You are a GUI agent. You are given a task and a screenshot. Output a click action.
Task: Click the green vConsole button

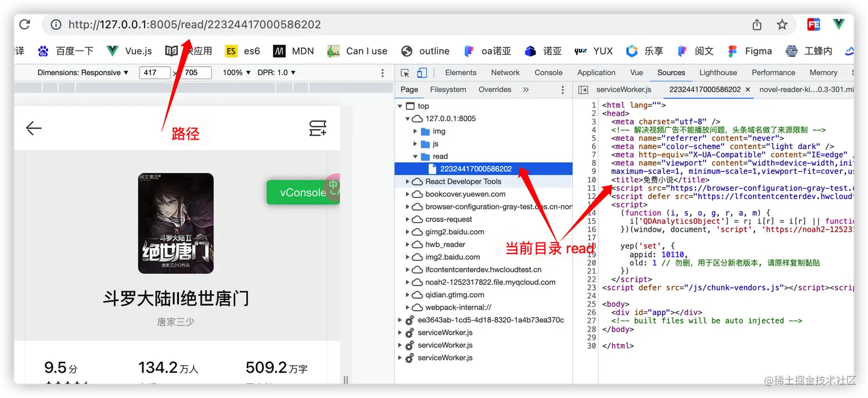303,192
